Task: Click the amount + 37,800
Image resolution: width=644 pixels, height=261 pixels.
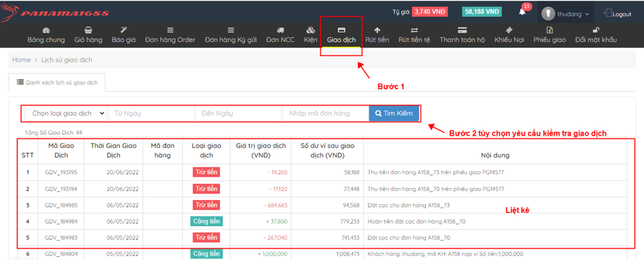Action: pyautogui.click(x=276, y=222)
